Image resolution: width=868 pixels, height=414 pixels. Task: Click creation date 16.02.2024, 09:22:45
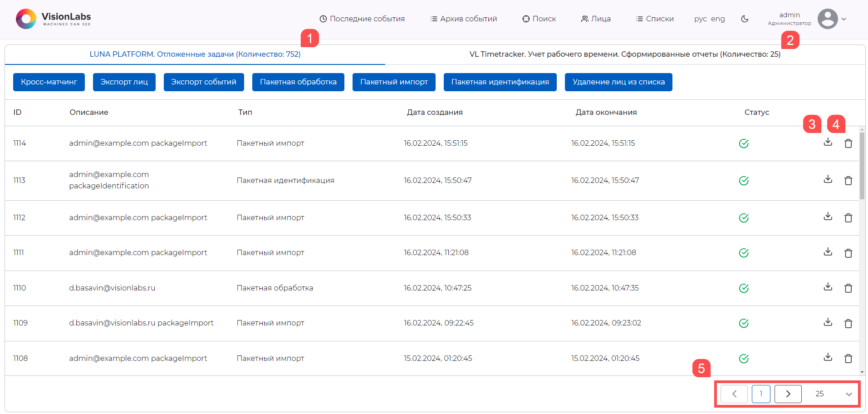(439, 323)
